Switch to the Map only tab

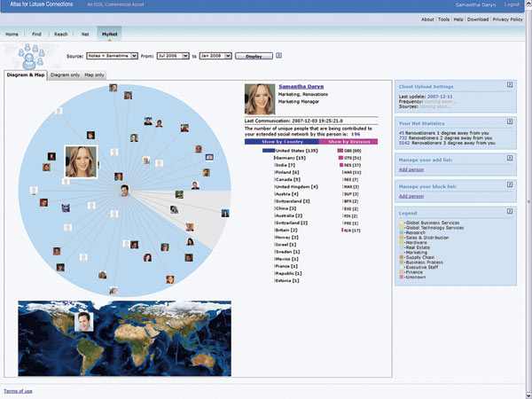[x=94, y=75]
